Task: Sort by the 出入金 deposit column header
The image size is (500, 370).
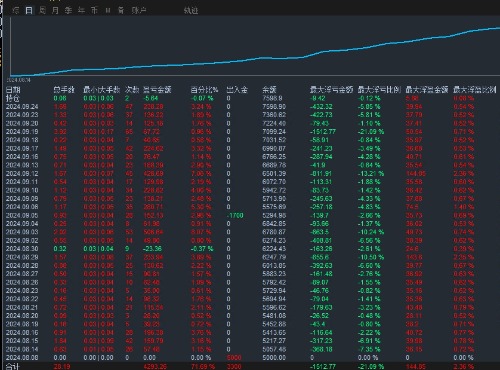Action: pos(237,90)
